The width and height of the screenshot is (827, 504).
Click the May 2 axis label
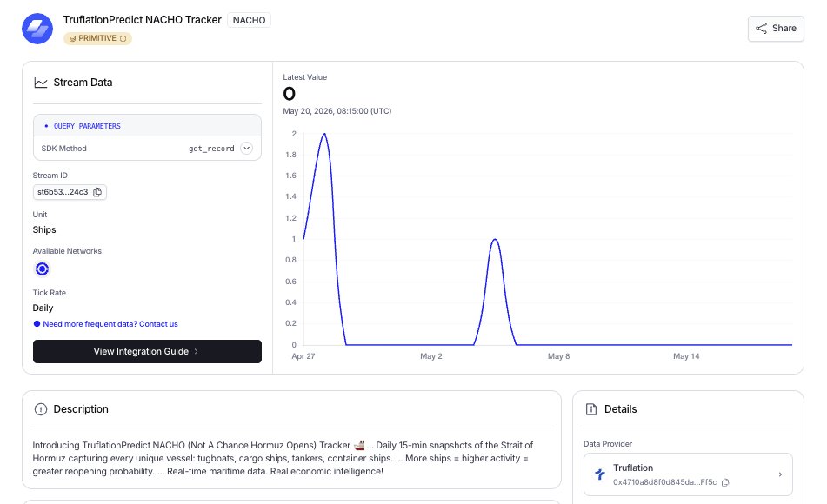pyautogui.click(x=431, y=356)
